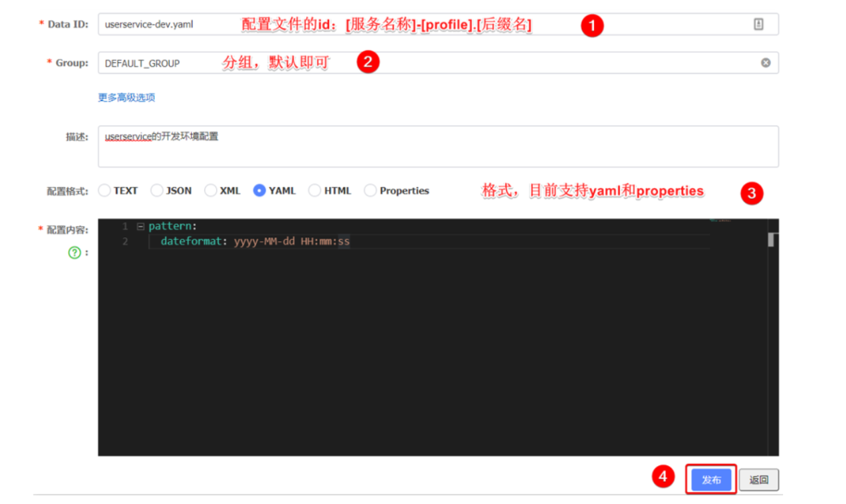Image resolution: width=846 pixels, height=504 pixels.
Task: Click the 返回 back button
Action: click(759, 480)
